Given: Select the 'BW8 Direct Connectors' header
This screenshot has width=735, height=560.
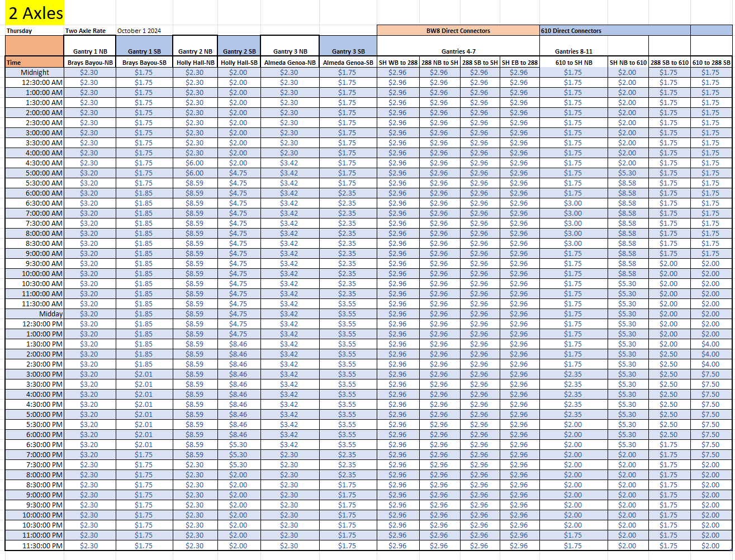Looking at the screenshot, I should [458, 31].
